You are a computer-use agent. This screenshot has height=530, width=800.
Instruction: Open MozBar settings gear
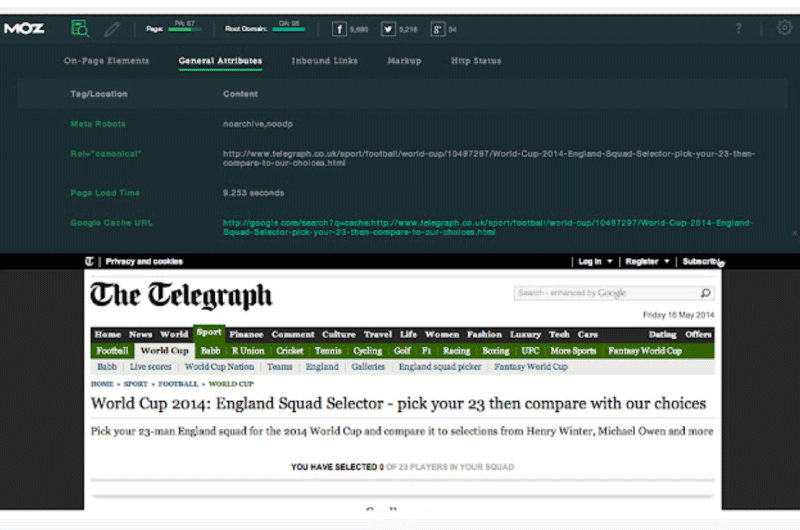tap(784, 28)
